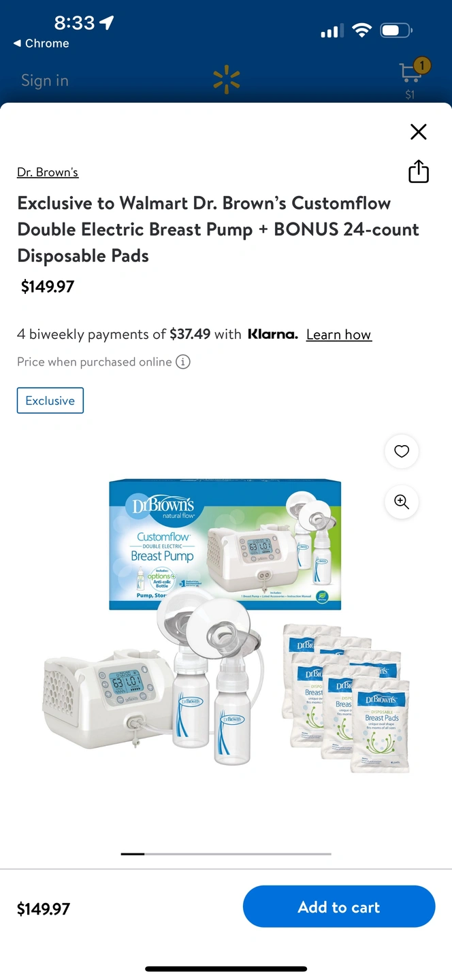Tap the share icon

click(x=419, y=171)
